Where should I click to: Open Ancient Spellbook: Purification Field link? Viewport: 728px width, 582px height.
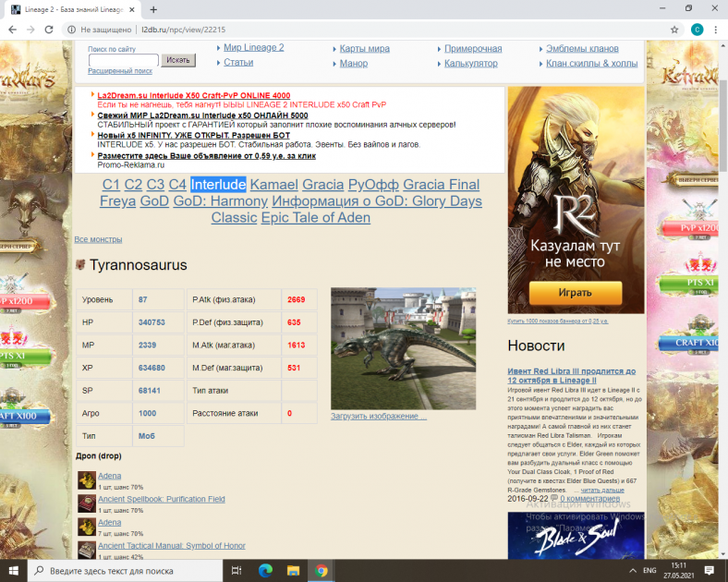tap(161, 499)
